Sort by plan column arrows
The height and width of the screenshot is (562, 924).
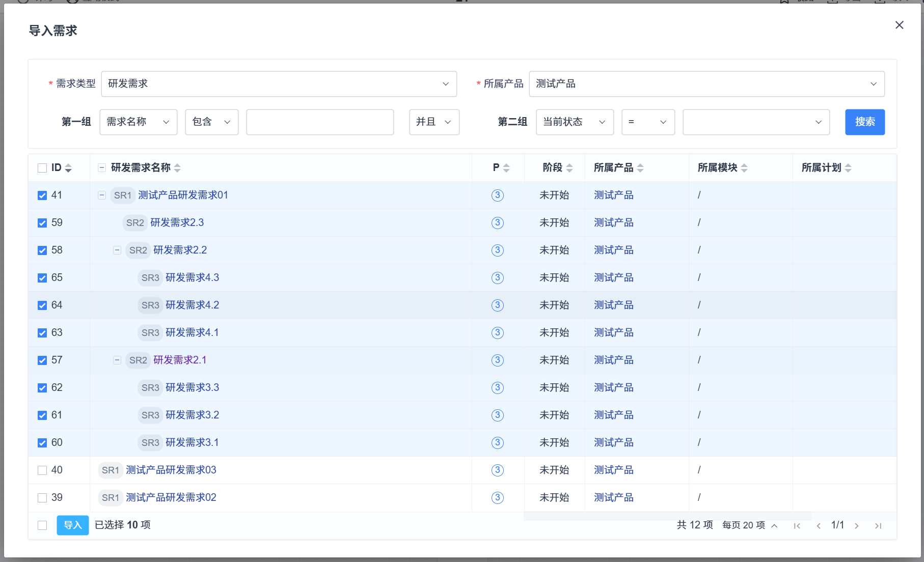(x=848, y=168)
